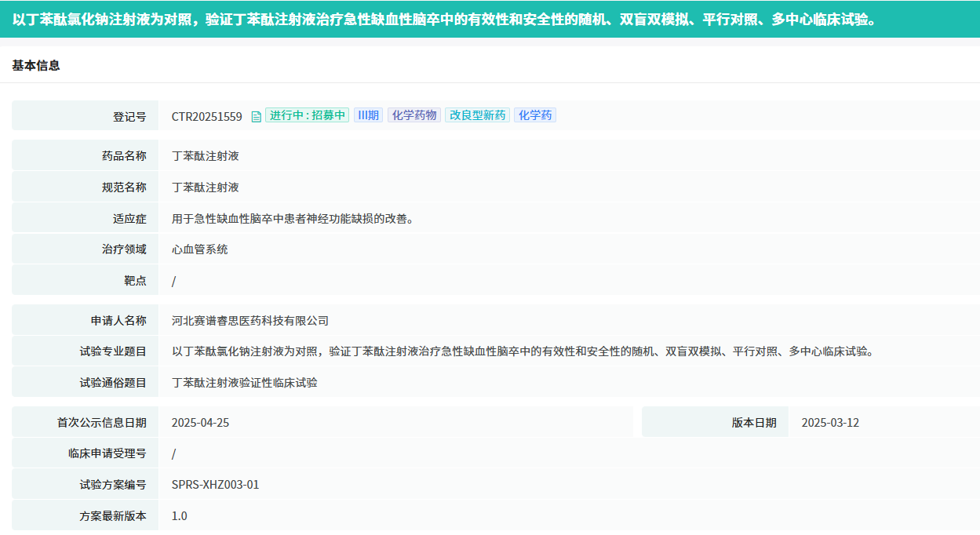Select the III期 phase tag
Image resolution: width=980 pixels, height=535 pixels.
click(x=368, y=115)
